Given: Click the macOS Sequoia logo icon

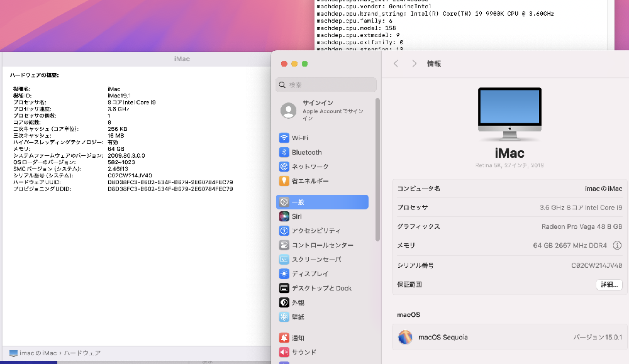Looking at the screenshot, I should click(x=405, y=337).
